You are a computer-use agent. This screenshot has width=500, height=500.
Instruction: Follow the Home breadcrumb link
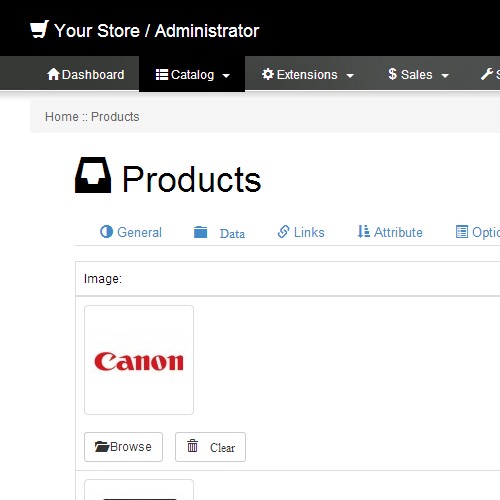coord(62,117)
